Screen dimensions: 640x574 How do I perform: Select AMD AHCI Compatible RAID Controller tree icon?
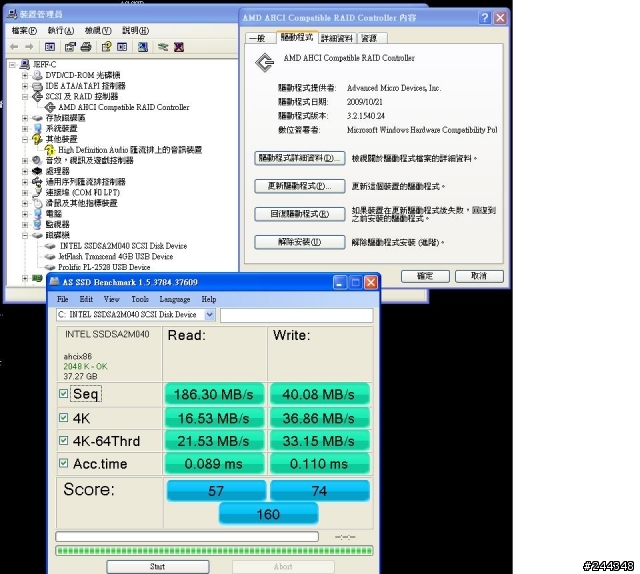50,107
